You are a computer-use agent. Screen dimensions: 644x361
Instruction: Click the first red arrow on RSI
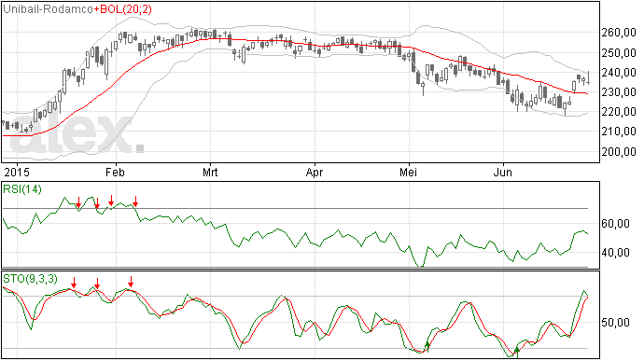pos(78,202)
